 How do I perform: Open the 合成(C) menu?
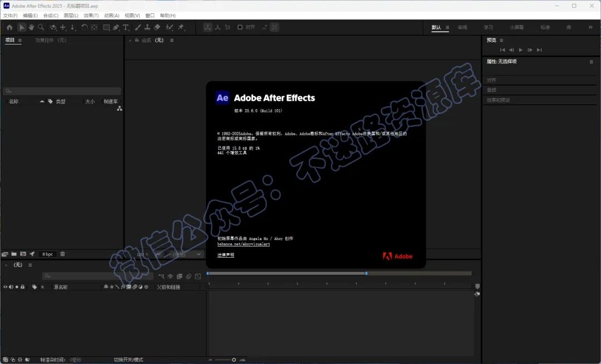51,16
